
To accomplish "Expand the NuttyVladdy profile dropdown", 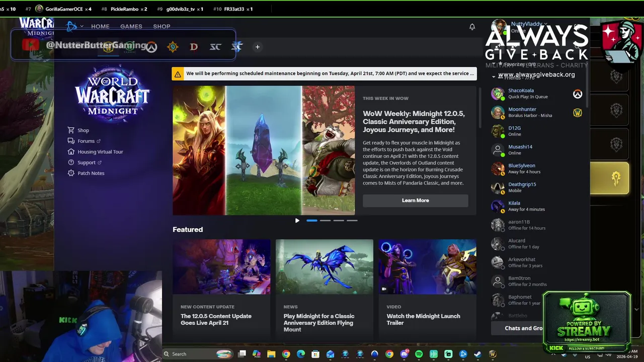I will (545, 24).
